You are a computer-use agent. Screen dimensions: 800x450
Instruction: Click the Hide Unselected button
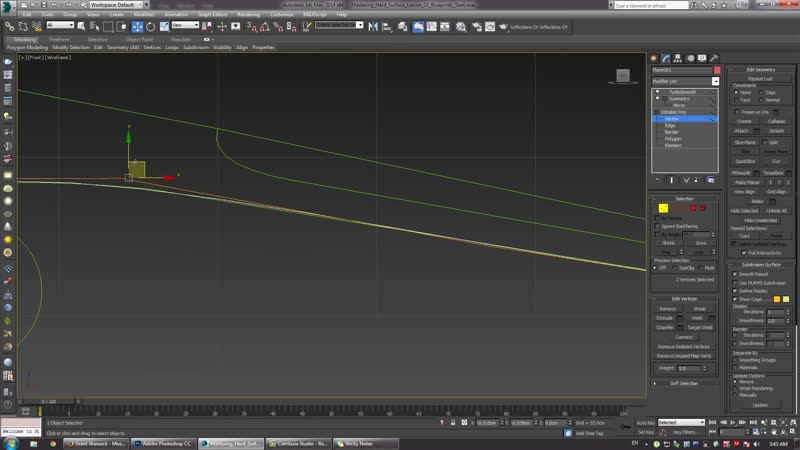(x=760, y=220)
